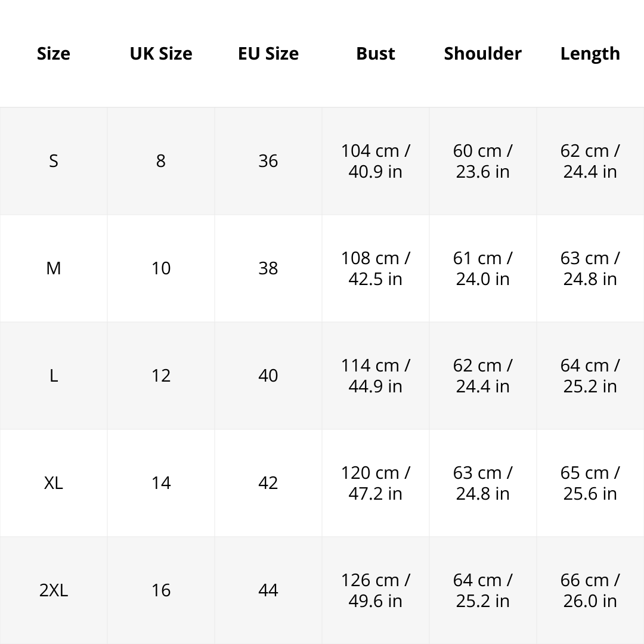
Task: Select the M size row label
Action: pyautogui.click(x=54, y=268)
